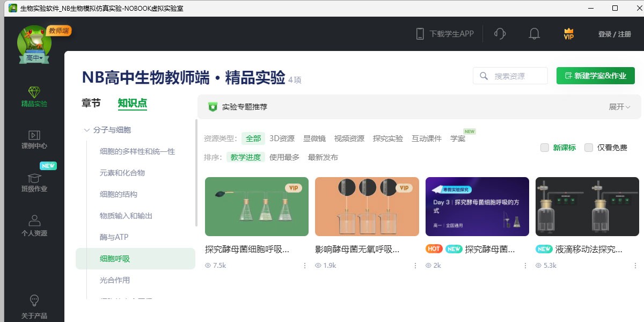Open the orange beaker experiment thumbnail
The image size is (644, 322).
367,207
